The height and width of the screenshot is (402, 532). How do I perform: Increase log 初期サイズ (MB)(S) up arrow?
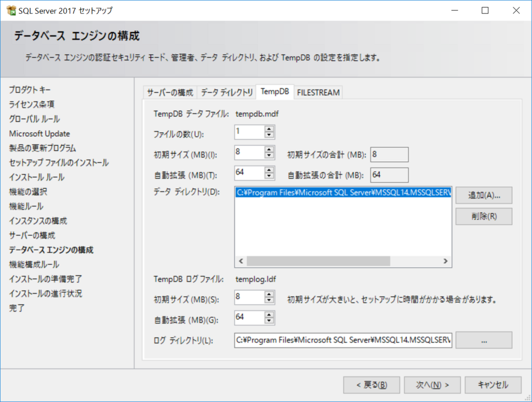click(269, 294)
